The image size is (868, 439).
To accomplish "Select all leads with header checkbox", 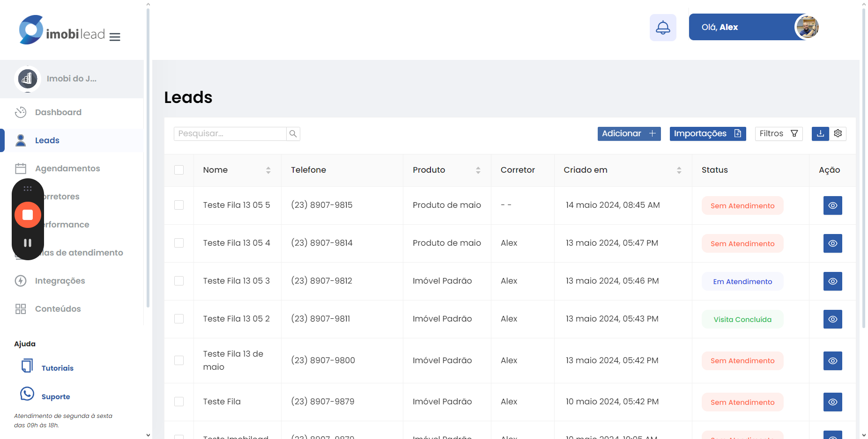I will 179,170.
